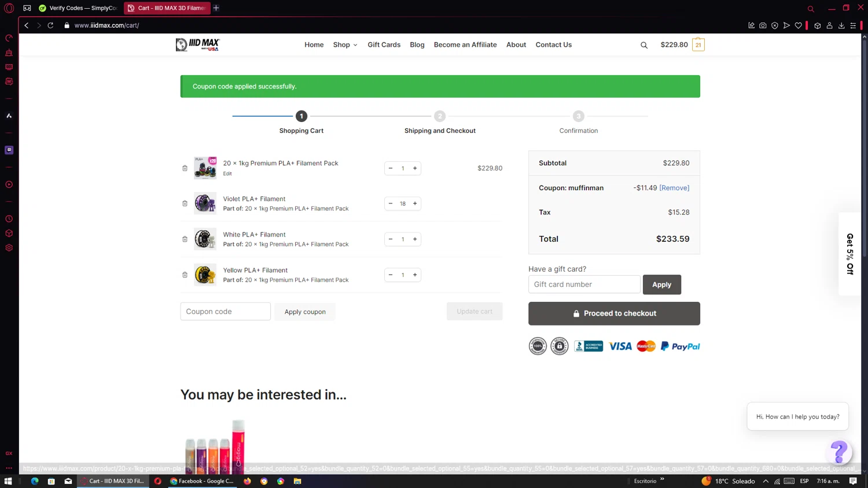Delete the 20 × 1kg Filament Pack row
Viewport: 868px width, 488px height.
coord(185,168)
